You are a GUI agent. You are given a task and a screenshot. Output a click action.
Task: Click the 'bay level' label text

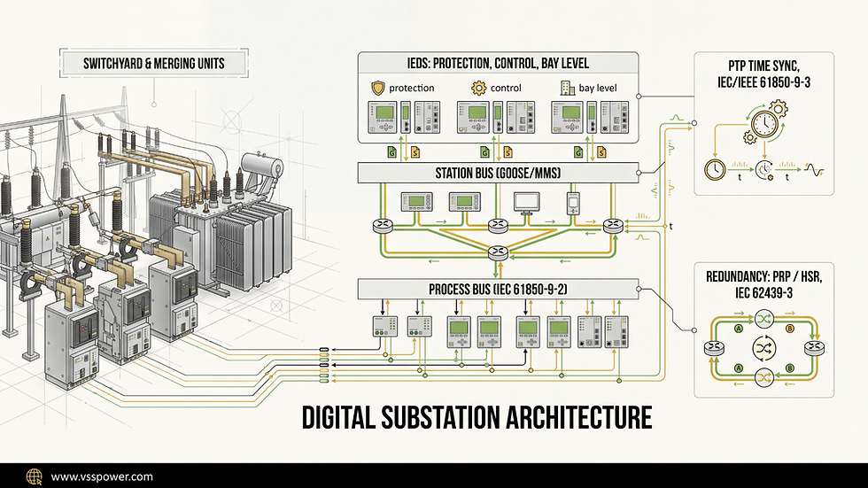coord(598,88)
